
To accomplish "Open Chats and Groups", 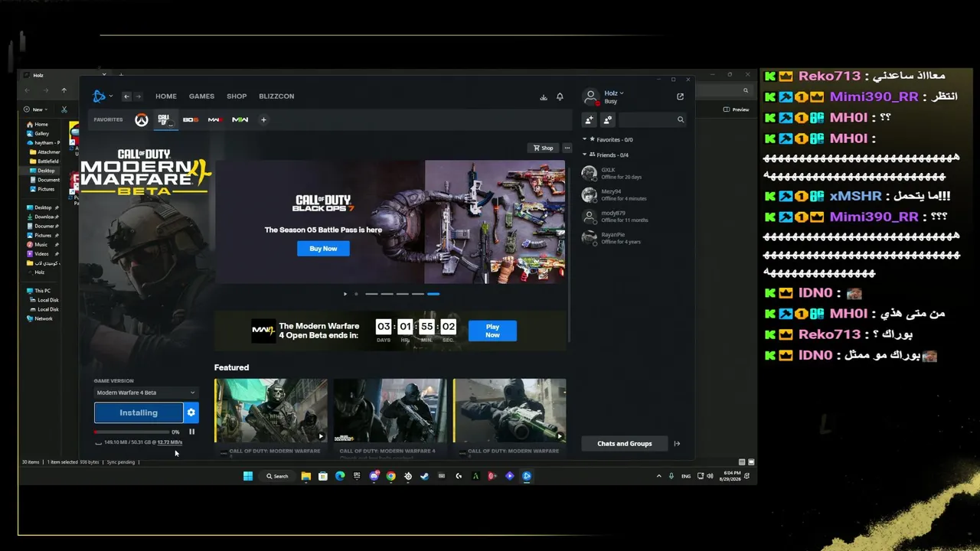I will pos(625,443).
